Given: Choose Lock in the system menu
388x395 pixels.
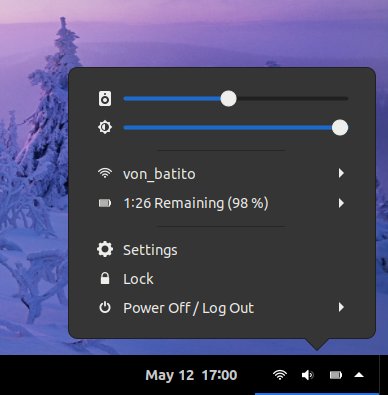Looking at the screenshot, I should point(222,278).
